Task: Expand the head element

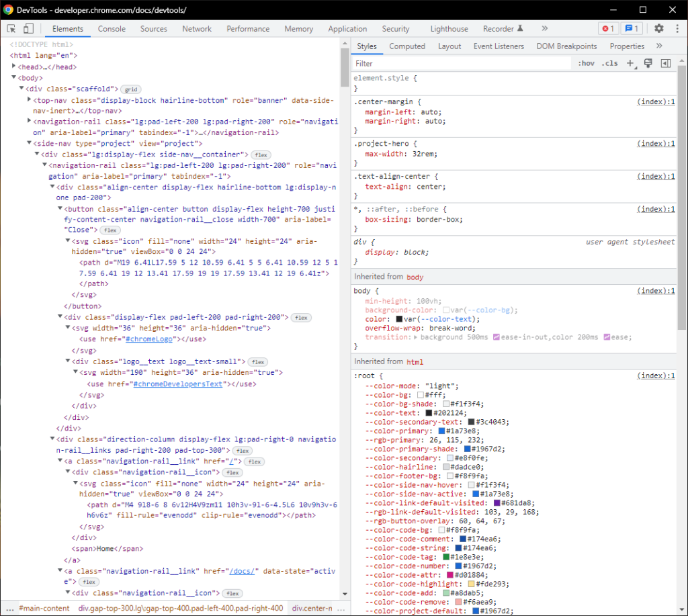Action: [13, 67]
